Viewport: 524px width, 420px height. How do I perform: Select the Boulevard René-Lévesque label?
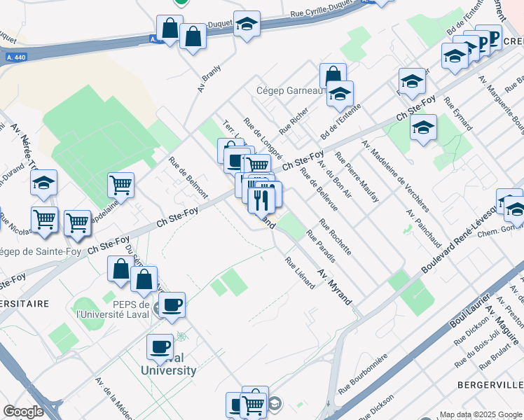(460, 238)
